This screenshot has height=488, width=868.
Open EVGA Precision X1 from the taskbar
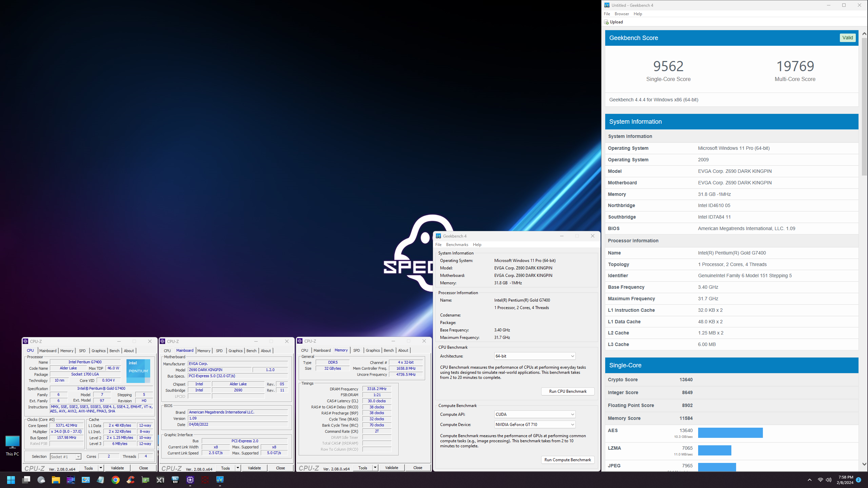pyautogui.click(x=160, y=480)
